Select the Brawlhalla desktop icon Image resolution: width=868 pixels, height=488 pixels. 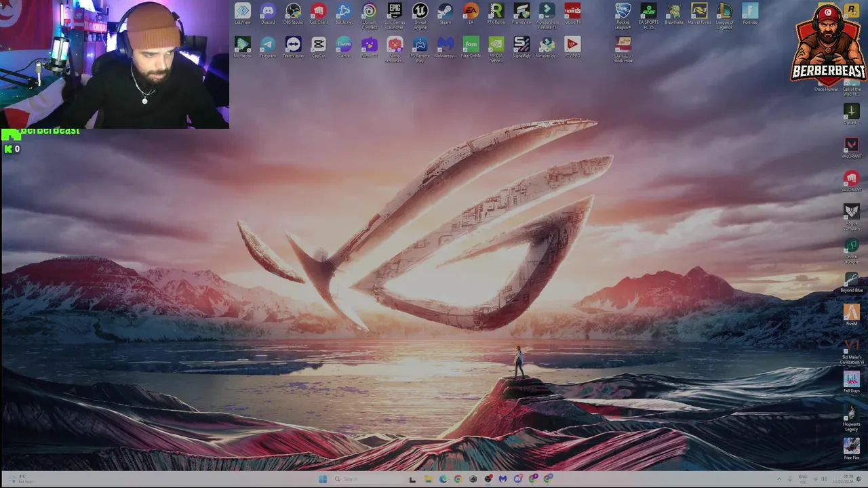click(x=673, y=14)
